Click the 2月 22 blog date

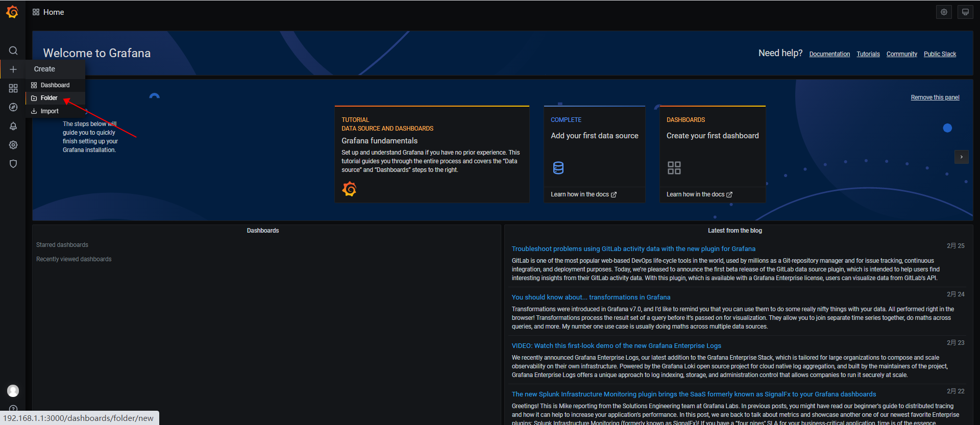955,391
